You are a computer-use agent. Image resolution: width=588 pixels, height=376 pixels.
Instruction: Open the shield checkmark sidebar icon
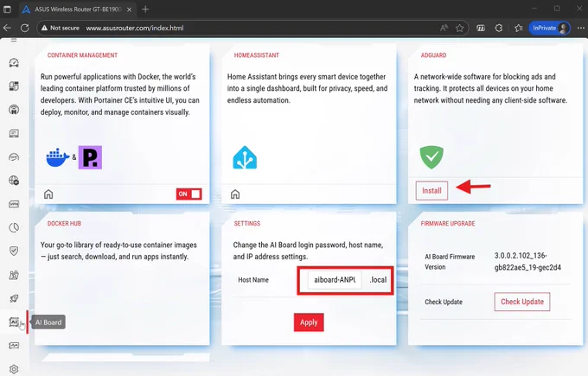pyautogui.click(x=14, y=252)
